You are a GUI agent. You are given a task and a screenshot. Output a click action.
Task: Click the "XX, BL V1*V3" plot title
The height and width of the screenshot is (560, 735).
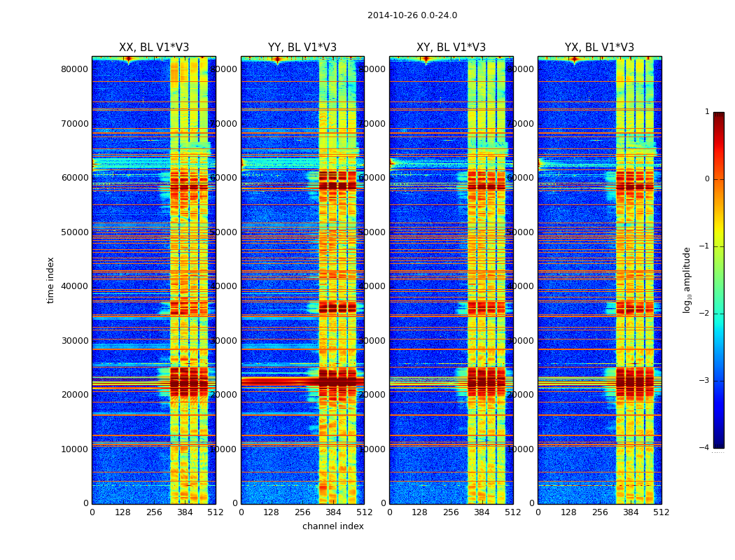tap(153, 48)
